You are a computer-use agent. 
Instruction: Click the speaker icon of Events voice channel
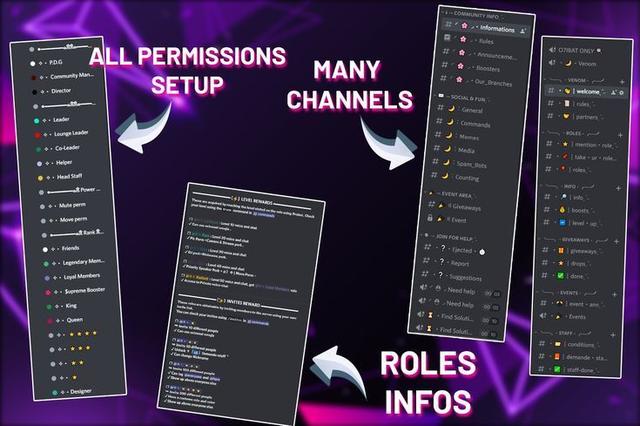(x=543, y=315)
